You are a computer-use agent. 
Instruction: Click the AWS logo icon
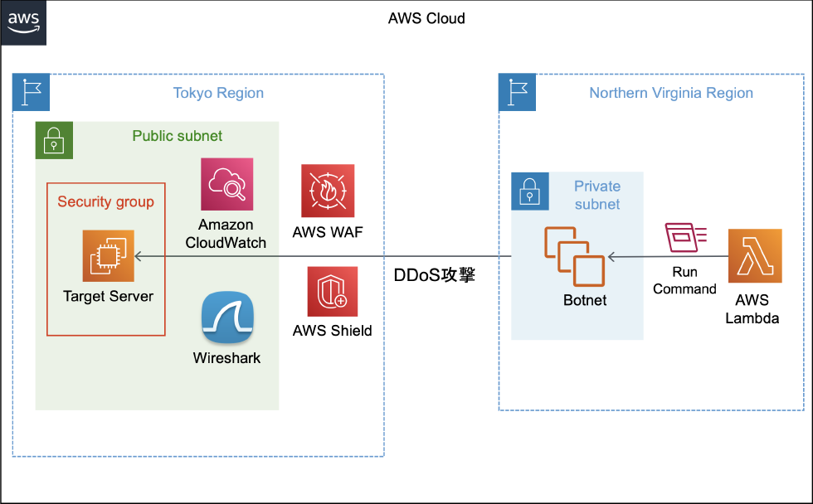click(x=23, y=22)
